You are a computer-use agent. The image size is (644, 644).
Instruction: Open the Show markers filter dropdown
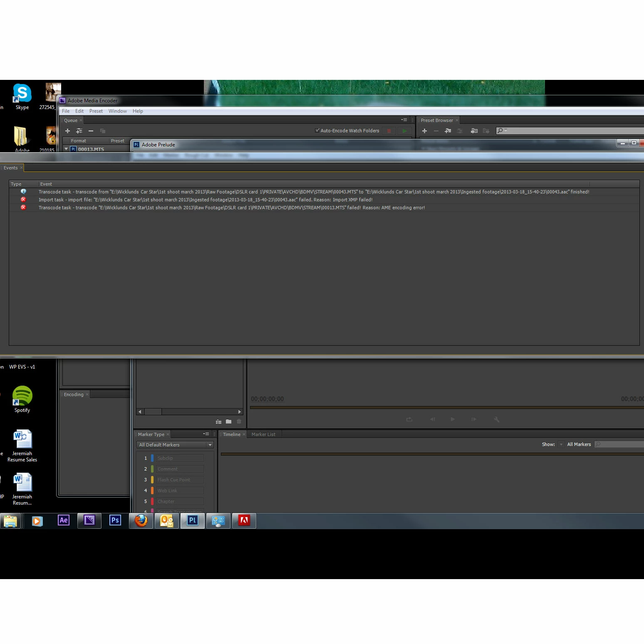[x=561, y=444]
